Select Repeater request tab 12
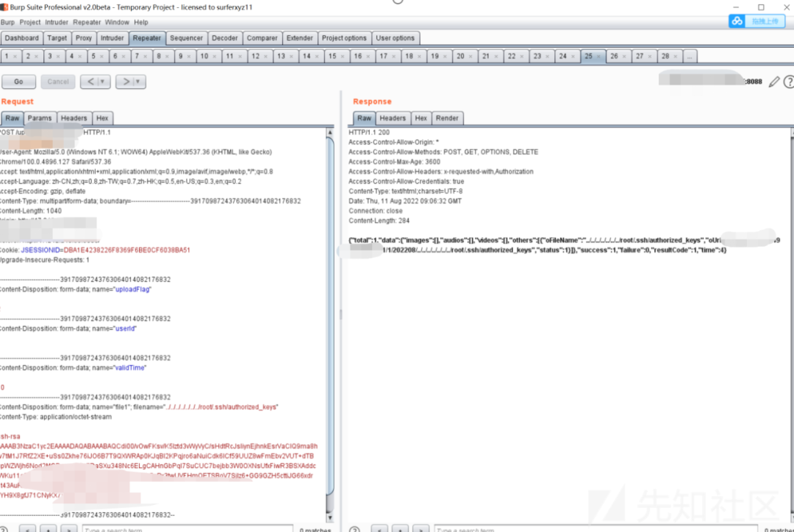 coord(255,56)
